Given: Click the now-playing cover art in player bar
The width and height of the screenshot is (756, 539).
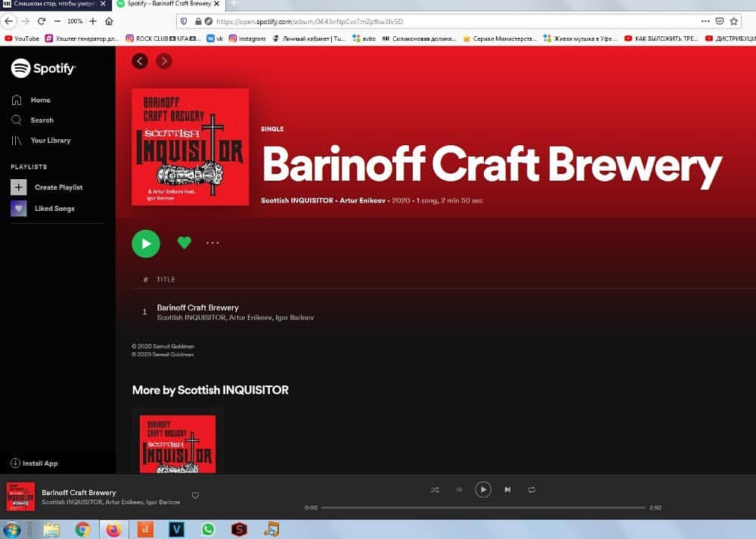Looking at the screenshot, I should (x=20, y=497).
